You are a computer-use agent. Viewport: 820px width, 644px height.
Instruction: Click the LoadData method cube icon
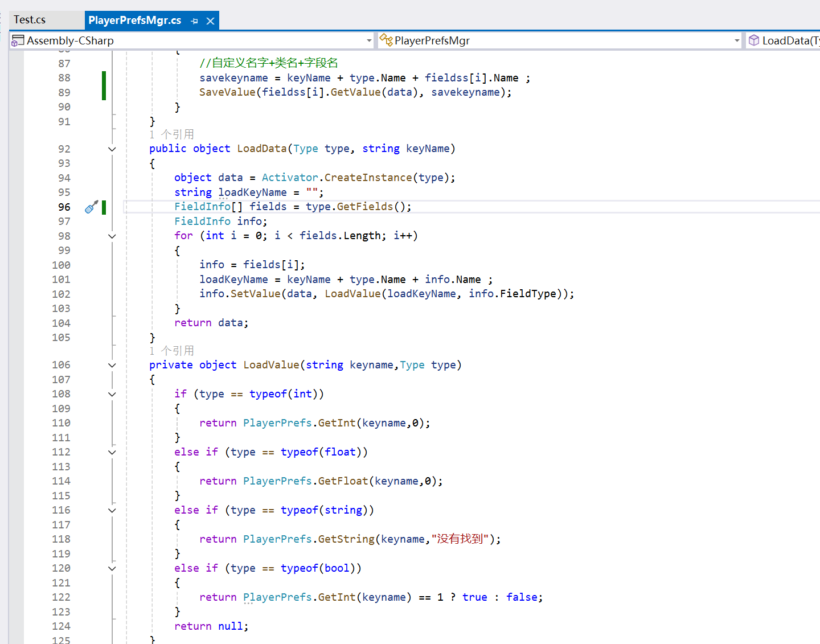click(754, 40)
